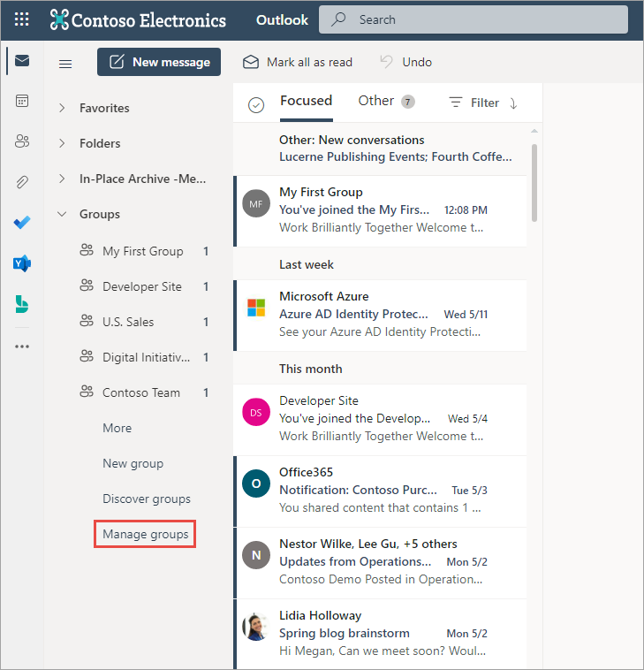The width and height of the screenshot is (644, 670).
Task: Click Mark all as read
Action: pos(298,63)
